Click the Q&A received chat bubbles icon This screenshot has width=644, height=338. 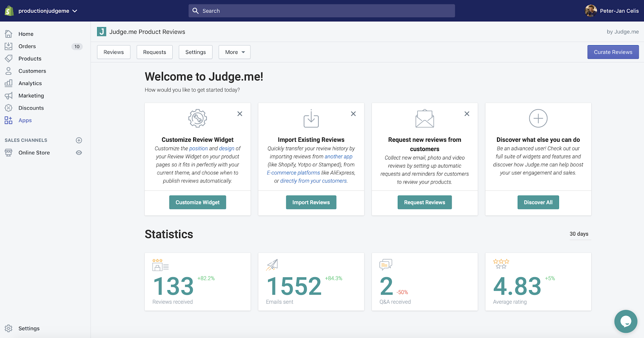(x=386, y=265)
